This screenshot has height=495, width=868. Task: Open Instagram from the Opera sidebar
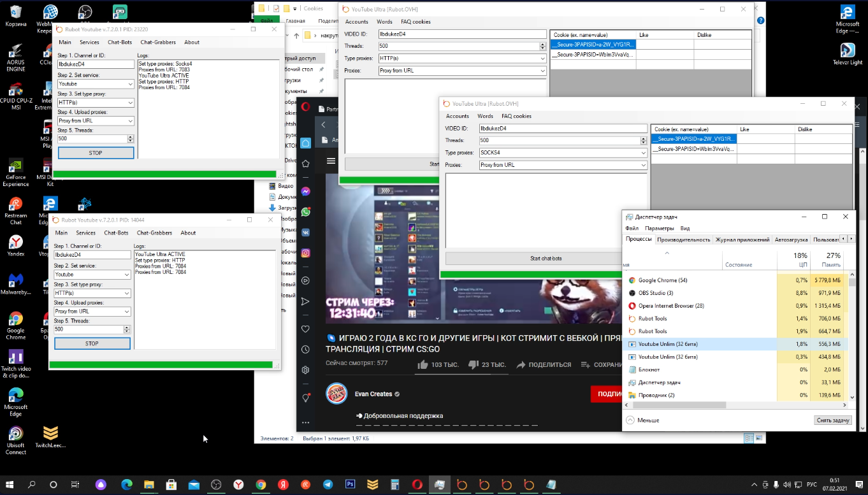point(306,253)
